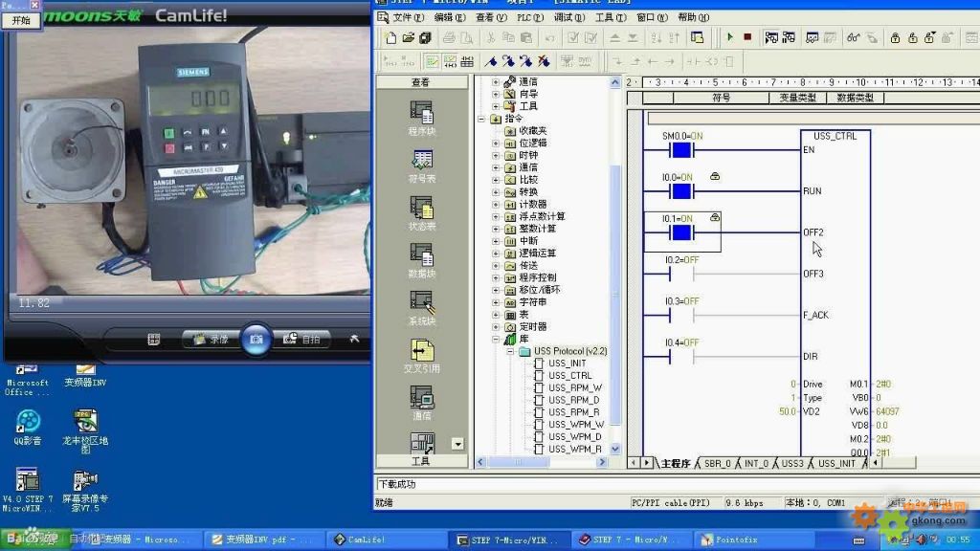The width and height of the screenshot is (980, 551).
Task: Switch to the 变频器INV.pdf taskbar window
Action: point(262,540)
